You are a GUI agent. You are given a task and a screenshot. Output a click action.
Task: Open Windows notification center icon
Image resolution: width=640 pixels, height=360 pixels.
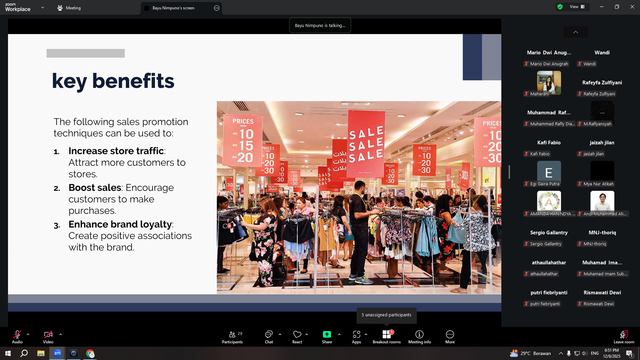click(x=629, y=353)
